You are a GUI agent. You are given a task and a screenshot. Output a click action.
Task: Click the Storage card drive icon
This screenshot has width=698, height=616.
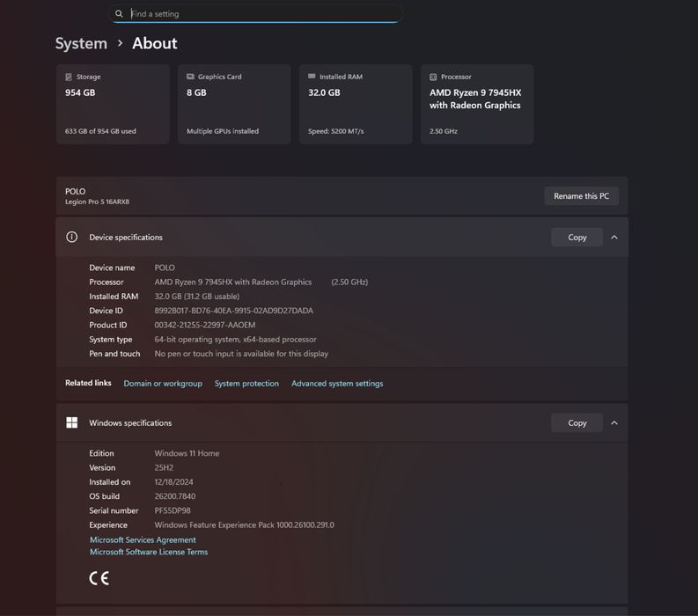click(69, 77)
